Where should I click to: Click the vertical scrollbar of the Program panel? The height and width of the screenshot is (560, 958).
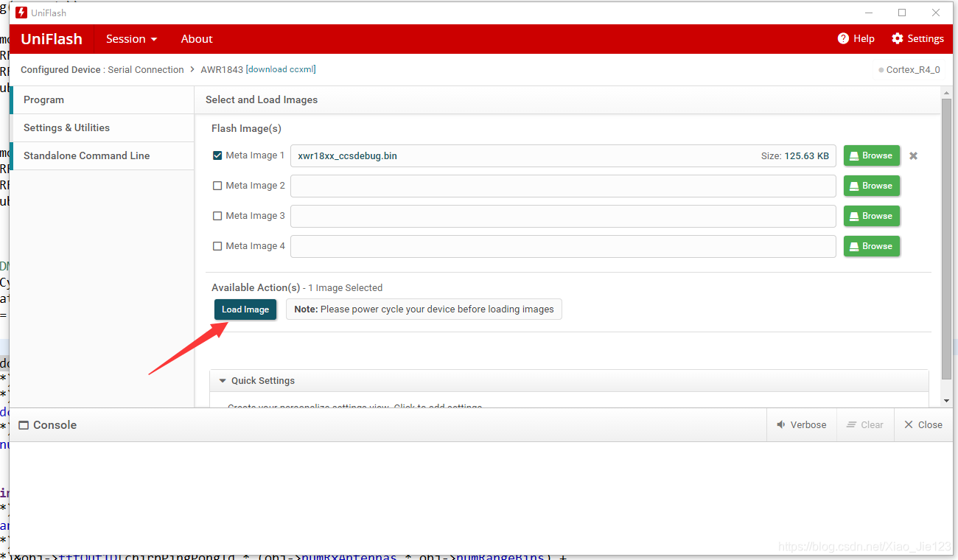tap(946, 239)
